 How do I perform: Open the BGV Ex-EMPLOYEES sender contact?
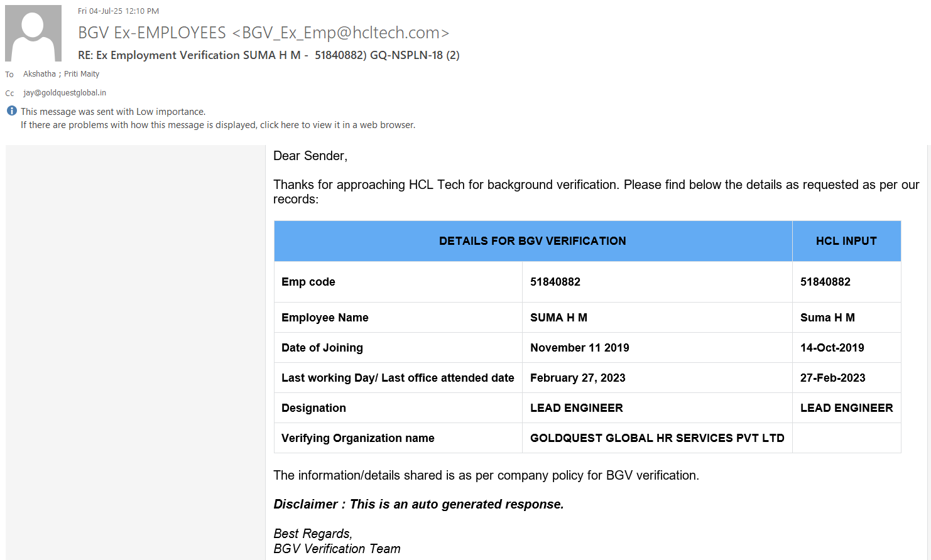(x=263, y=33)
